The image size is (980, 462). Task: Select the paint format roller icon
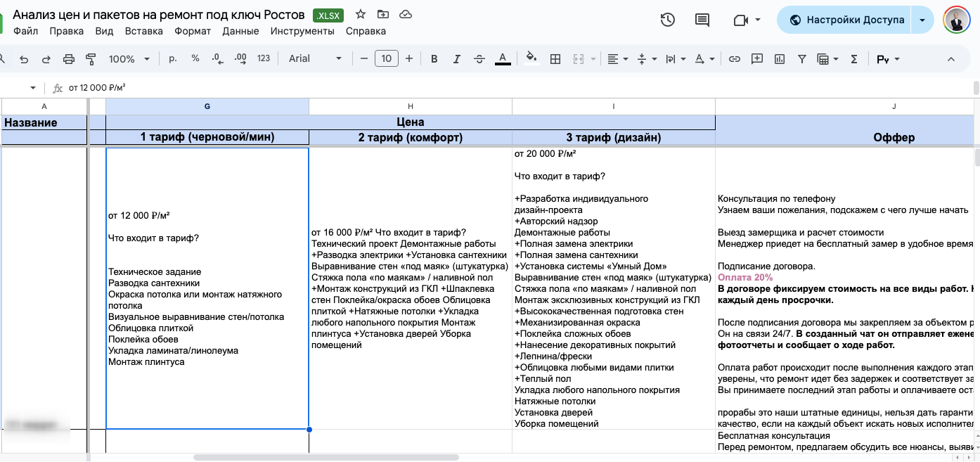pyautogui.click(x=91, y=59)
